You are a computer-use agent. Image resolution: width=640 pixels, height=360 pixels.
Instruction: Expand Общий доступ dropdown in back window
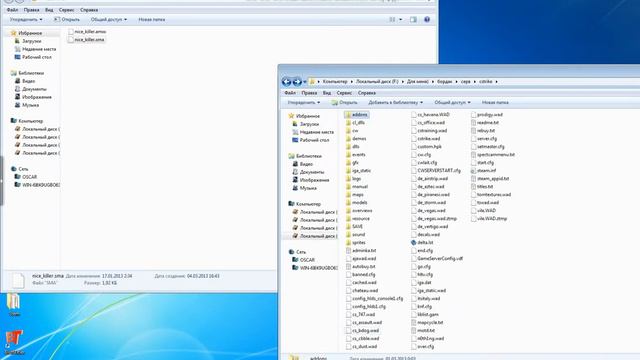pos(109,20)
